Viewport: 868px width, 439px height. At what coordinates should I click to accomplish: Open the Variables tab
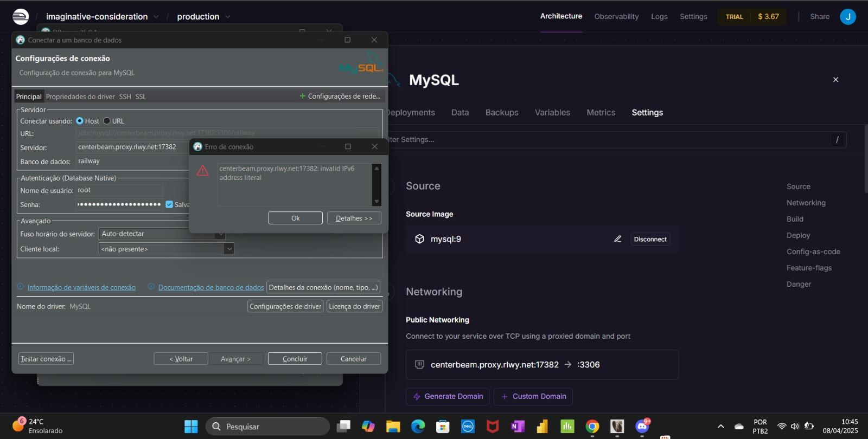552,113
